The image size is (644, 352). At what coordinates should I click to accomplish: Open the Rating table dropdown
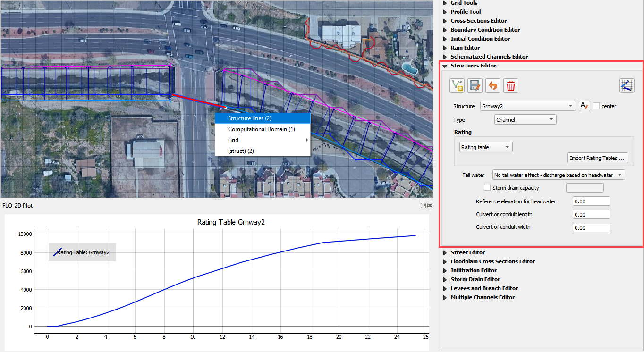(486, 147)
